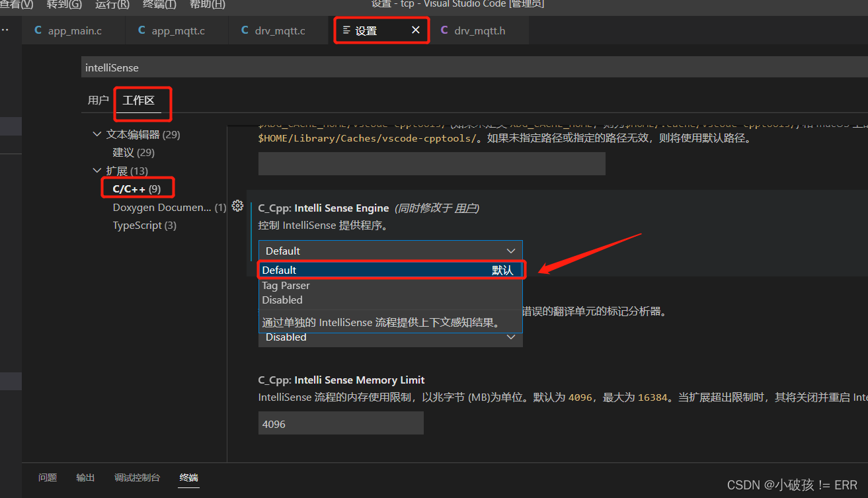Click the C_Cpp: Intelli Sense Memory Limit heading
This screenshot has width=868, height=498.
coord(341,380)
